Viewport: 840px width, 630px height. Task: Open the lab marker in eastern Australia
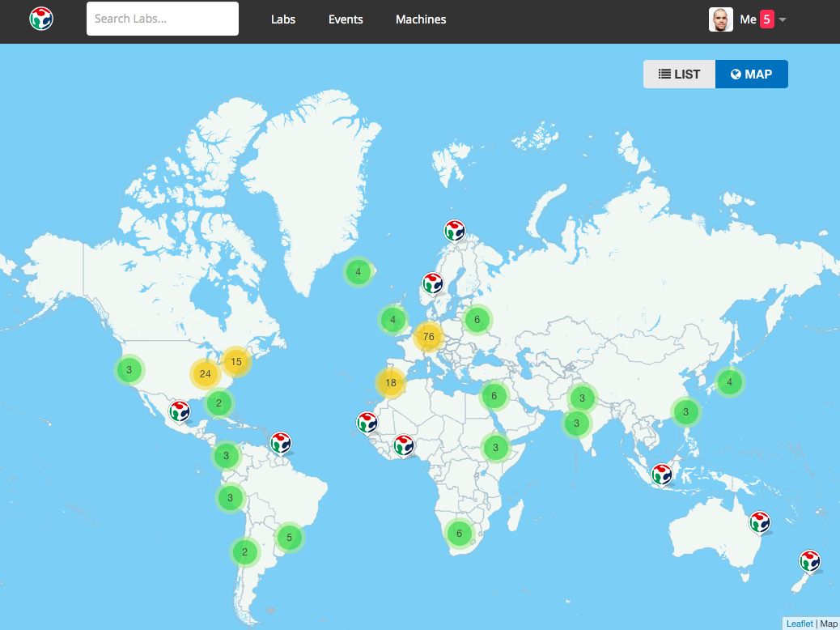click(759, 521)
